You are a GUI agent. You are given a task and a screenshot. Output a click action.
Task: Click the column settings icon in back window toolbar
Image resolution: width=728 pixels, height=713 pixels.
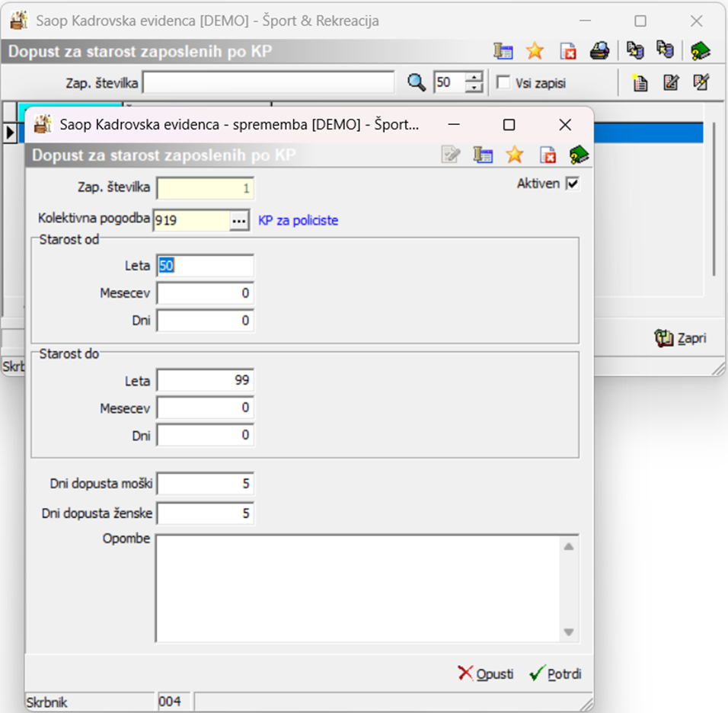point(503,50)
